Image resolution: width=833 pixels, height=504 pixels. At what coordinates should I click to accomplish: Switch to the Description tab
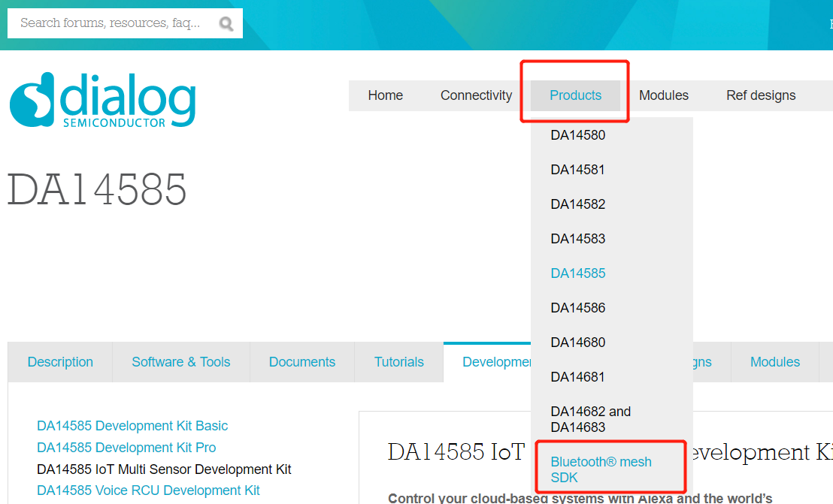60,362
